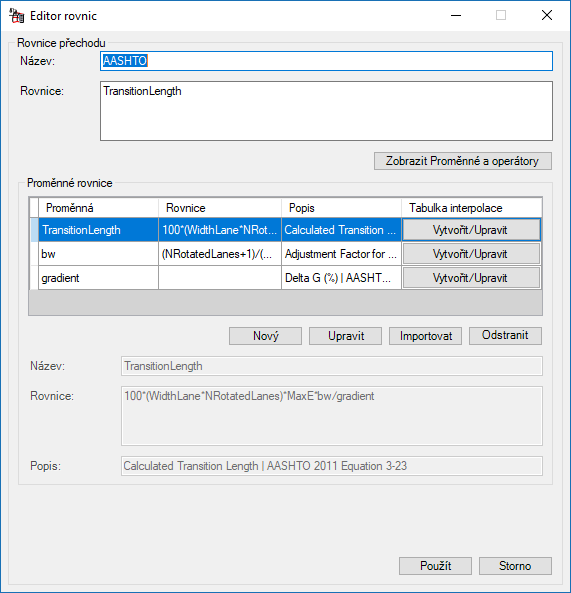Cancel with the Storno button
571x593 pixels.
[x=515, y=566]
